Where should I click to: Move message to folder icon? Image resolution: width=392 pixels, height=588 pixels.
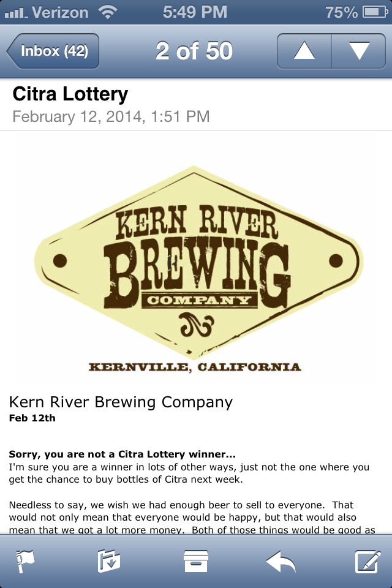coord(109,561)
